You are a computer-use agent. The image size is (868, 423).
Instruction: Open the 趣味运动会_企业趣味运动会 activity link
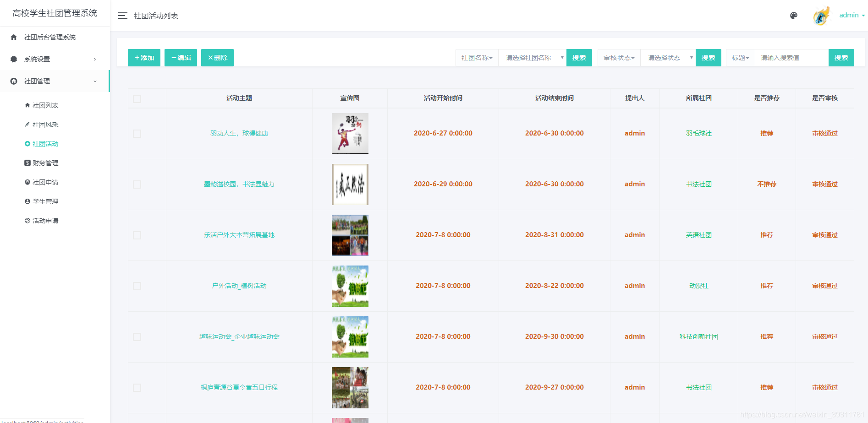coord(239,336)
